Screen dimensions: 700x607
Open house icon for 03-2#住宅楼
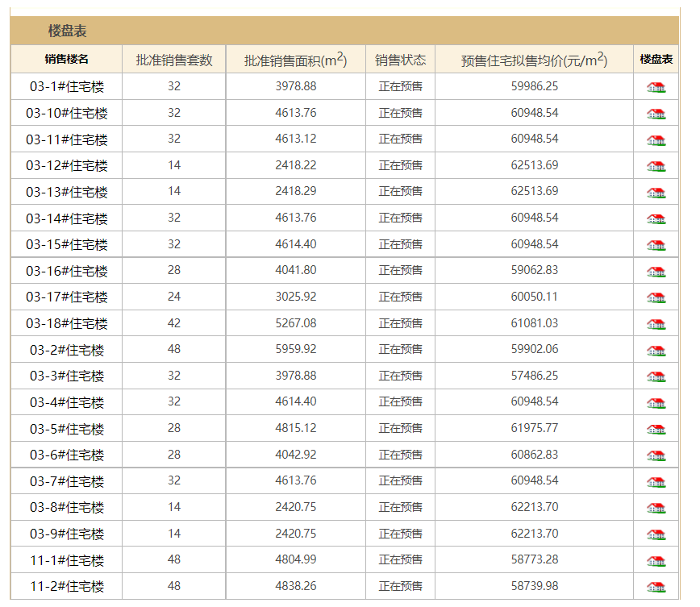pos(656,351)
